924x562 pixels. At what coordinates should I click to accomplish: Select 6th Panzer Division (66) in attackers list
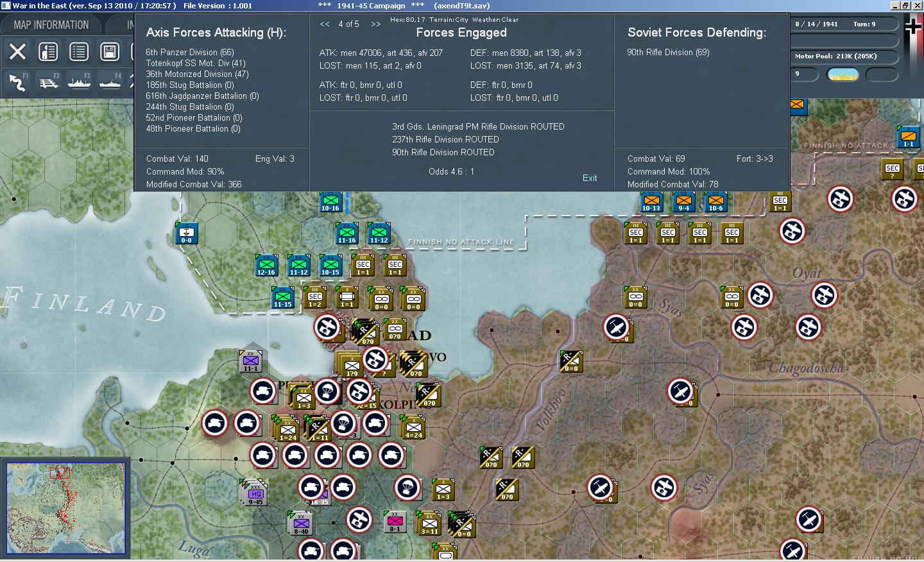(190, 52)
